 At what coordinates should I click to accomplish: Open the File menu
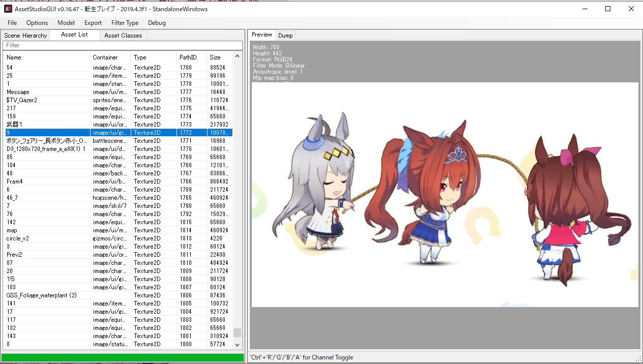12,23
